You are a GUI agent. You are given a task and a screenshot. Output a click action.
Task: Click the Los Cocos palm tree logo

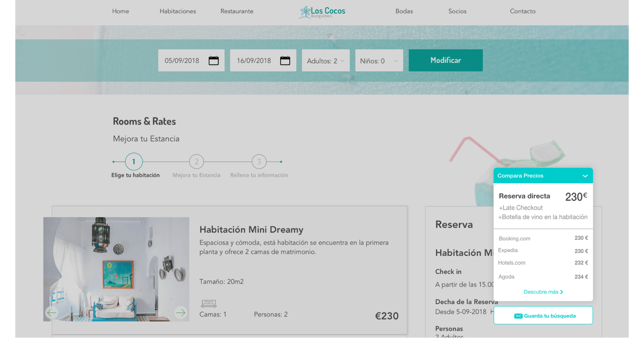(305, 12)
